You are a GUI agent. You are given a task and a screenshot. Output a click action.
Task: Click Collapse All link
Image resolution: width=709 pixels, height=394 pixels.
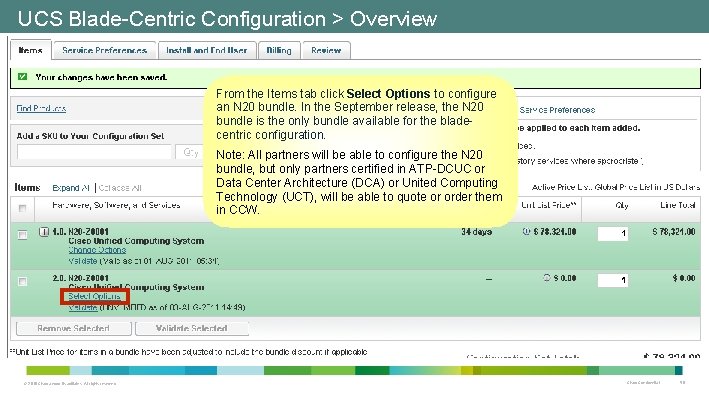120,188
